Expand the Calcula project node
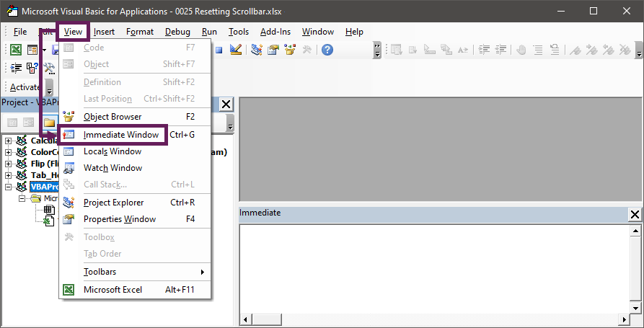 [8, 141]
